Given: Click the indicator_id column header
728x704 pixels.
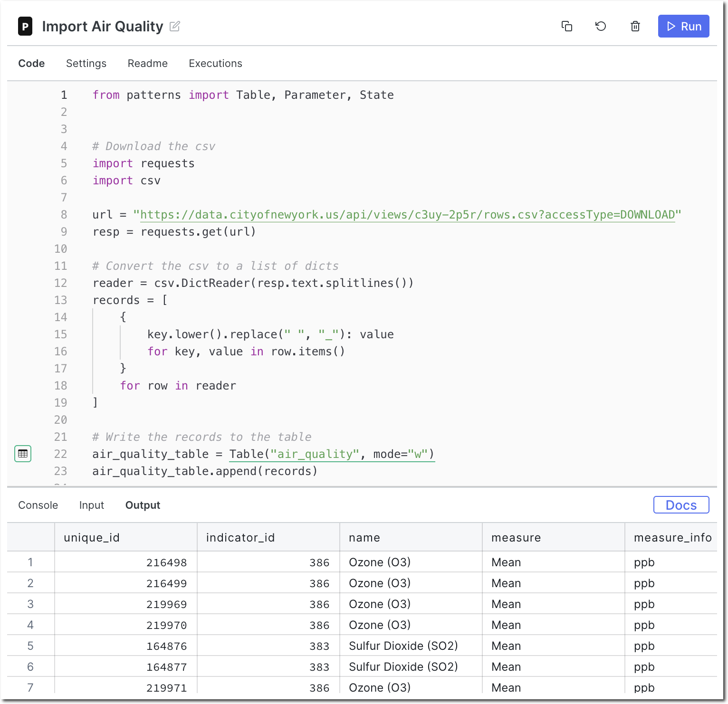Looking at the screenshot, I should (268, 537).
